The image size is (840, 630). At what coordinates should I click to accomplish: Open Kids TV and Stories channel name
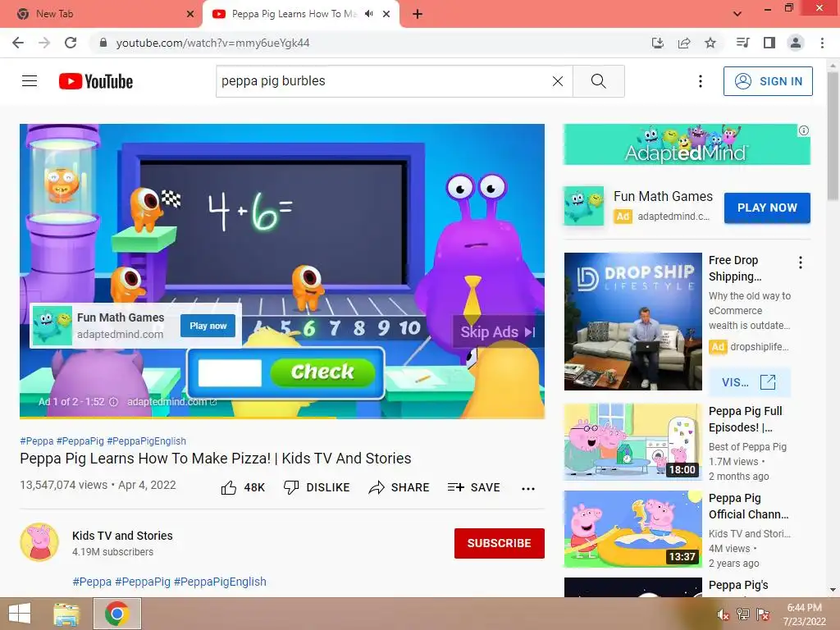122,536
